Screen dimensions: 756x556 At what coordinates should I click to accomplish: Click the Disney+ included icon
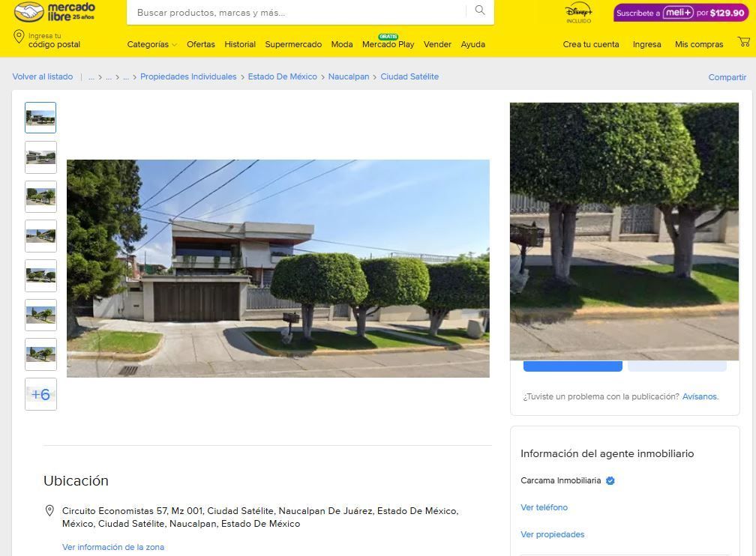click(x=578, y=13)
